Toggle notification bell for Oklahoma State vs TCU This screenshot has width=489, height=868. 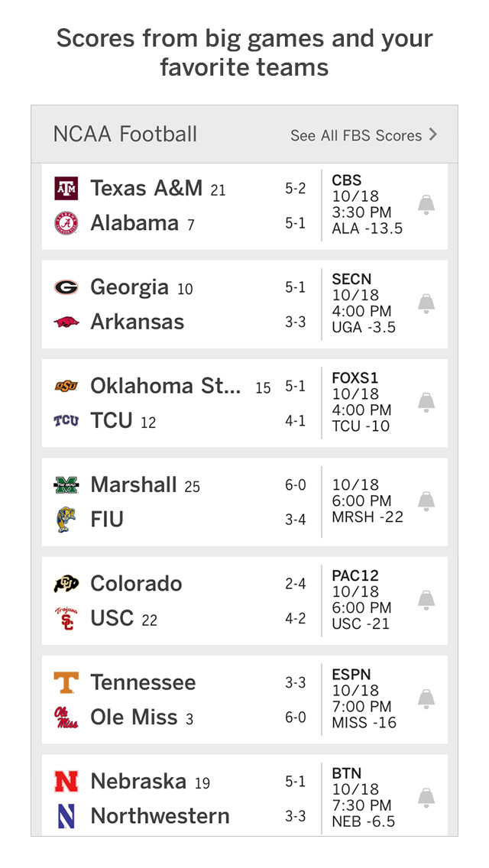[x=426, y=402]
